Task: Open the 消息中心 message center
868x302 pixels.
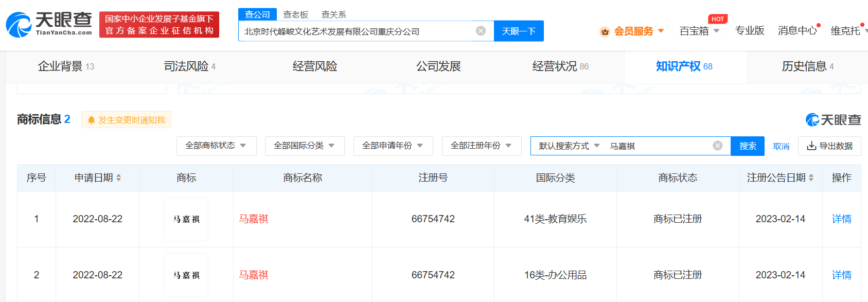Action: pos(797,31)
